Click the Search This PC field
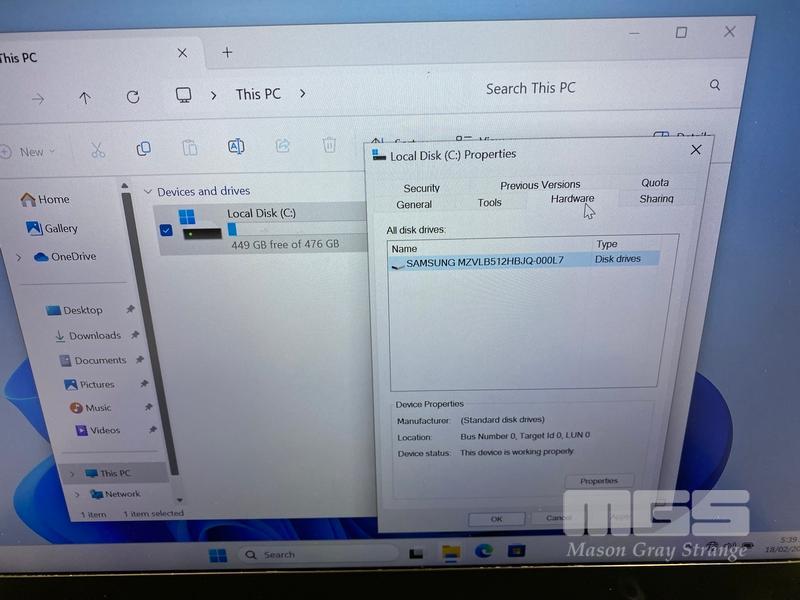800x600 pixels. click(x=590, y=88)
